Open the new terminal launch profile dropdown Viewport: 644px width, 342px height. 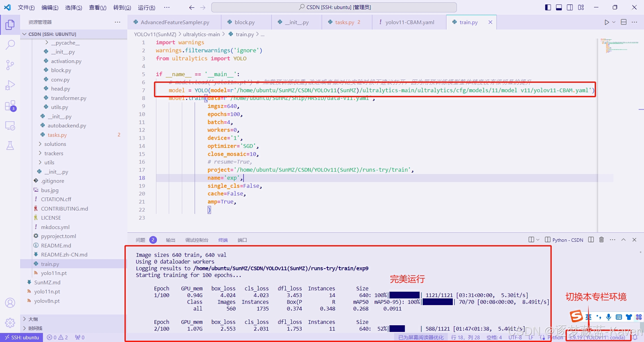(x=538, y=240)
